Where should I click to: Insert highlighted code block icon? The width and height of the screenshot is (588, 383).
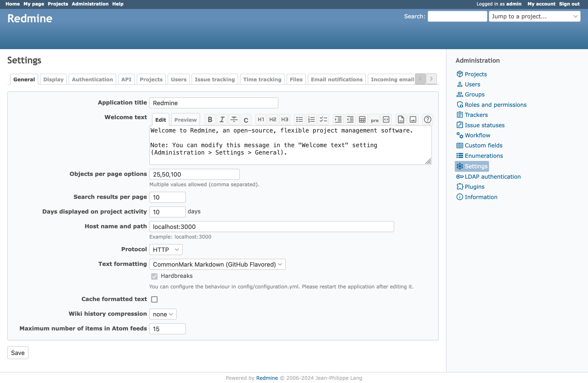(x=386, y=120)
